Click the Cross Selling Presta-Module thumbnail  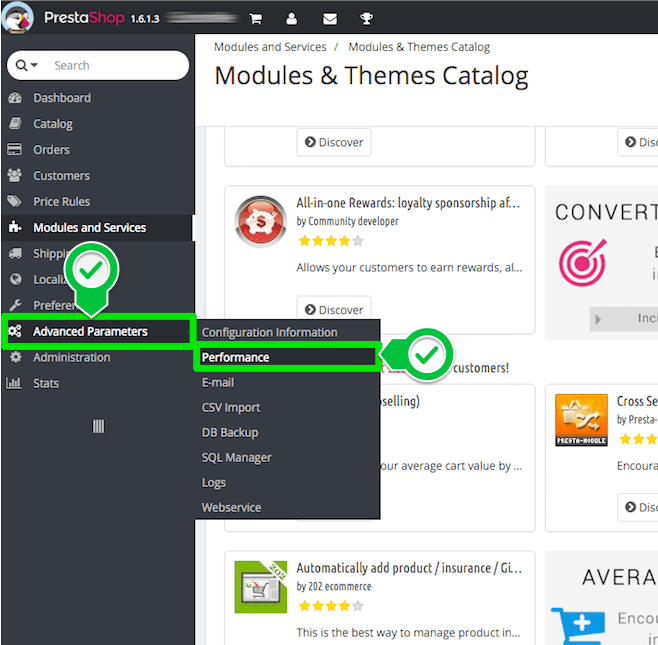(581, 420)
